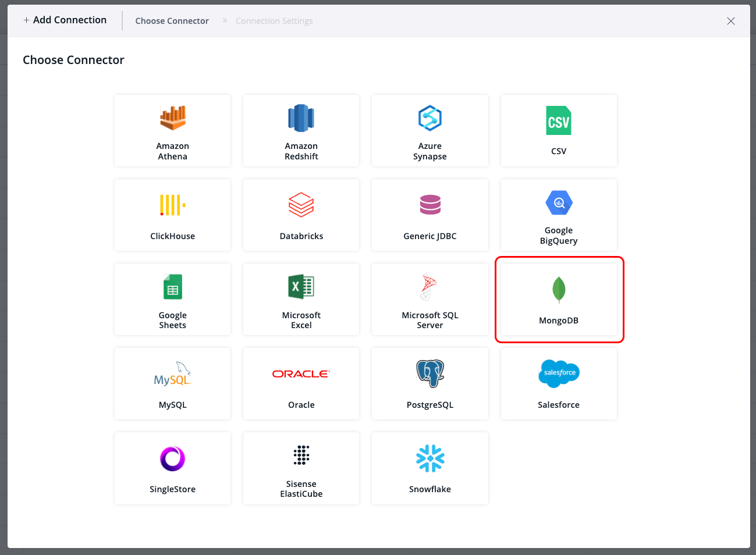
Task: Close the Add Connection dialog
Action: pyautogui.click(x=731, y=21)
